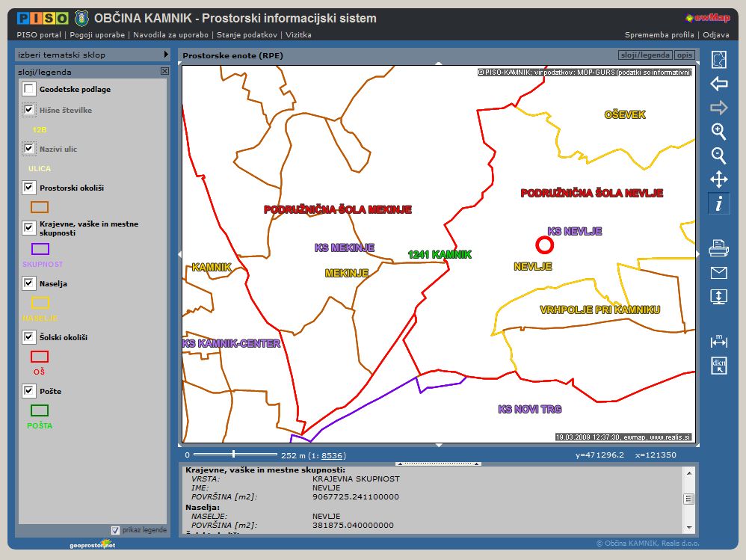746x560 pixels.
Task: Enable the Geodetske podlage layer
Action: click(28, 89)
